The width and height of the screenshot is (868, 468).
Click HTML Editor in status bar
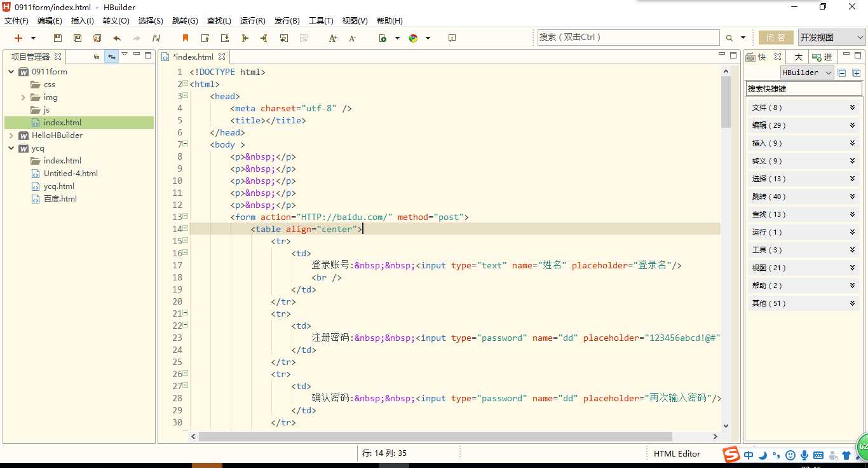pyautogui.click(x=677, y=453)
